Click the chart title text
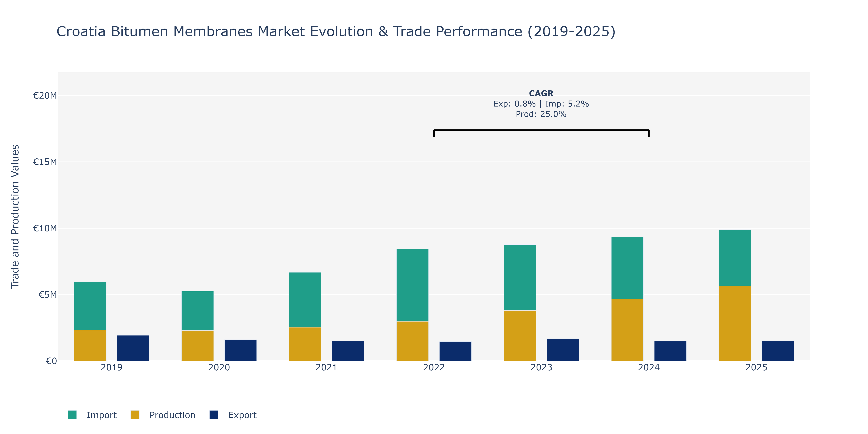The height and width of the screenshot is (434, 868). (336, 31)
